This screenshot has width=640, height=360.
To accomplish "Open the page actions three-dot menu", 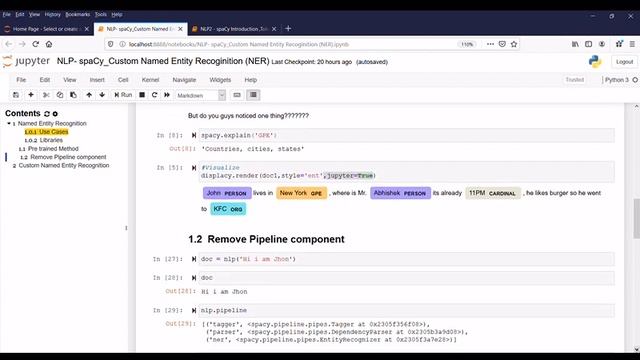I will (490, 44).
